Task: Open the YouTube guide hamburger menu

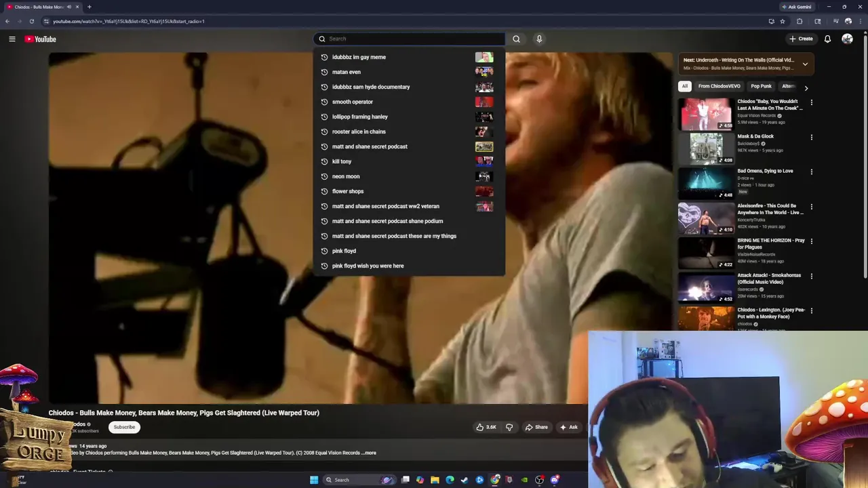Action: pyautogui.click(x=12, y=39)
